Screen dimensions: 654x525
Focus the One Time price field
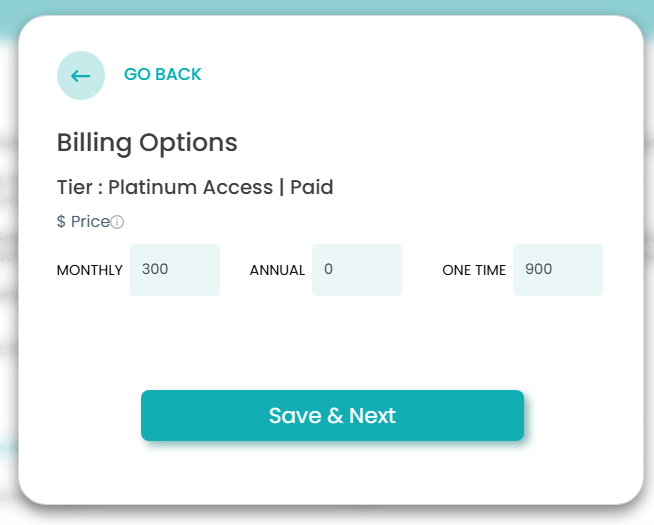point(558,270)
